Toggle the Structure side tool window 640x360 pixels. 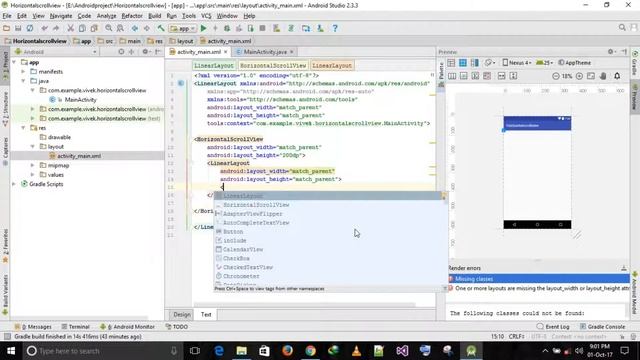point(5,108)
